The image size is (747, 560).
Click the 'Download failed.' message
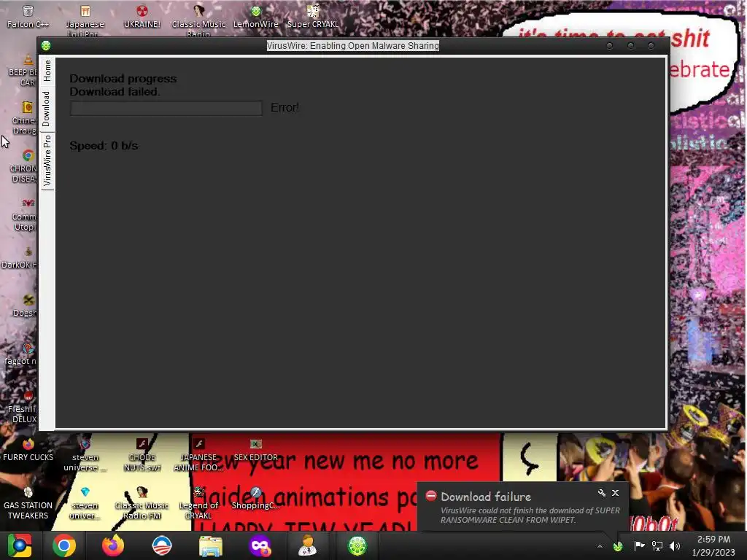115,91
